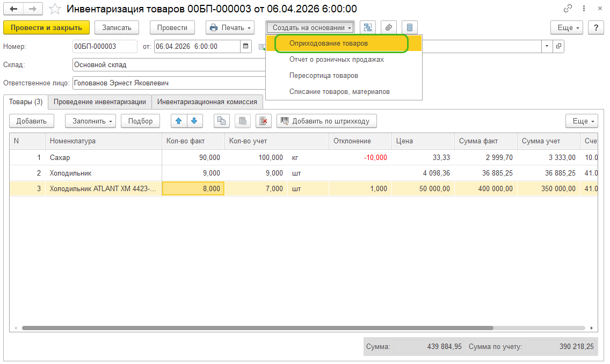
Task: Click the calendar icon by date field
Action: click(246, 47)
